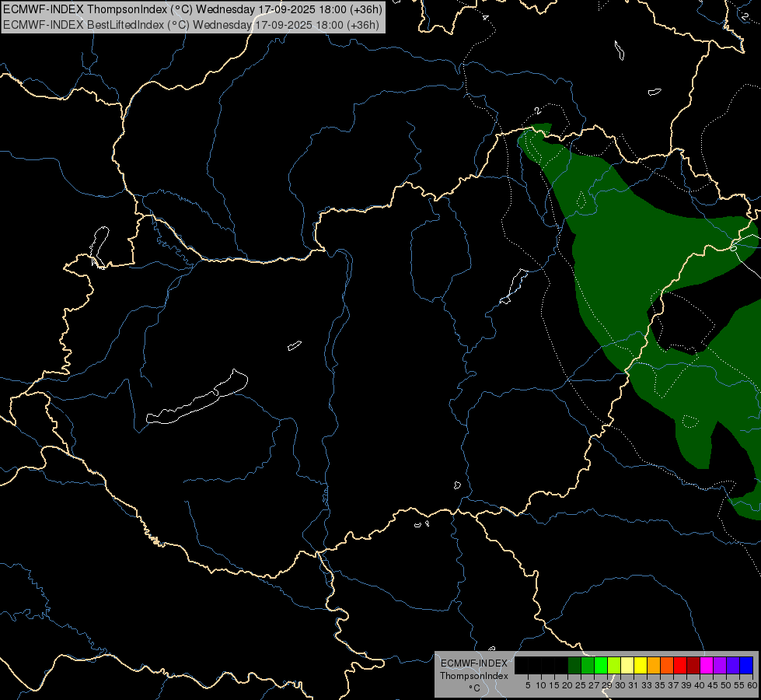The height and width of the screenshot is (700, 761).
Task: Click the legend tick value '5'
Action: 528,685
